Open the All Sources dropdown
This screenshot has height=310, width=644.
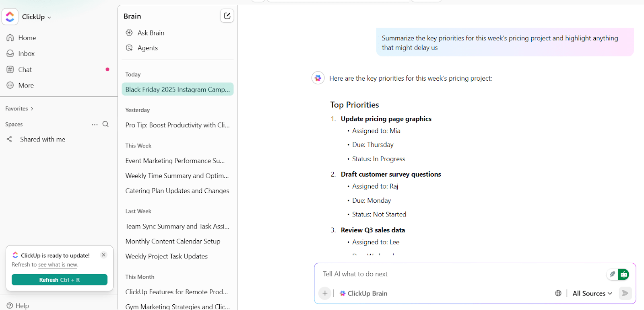tap(592, 293)
